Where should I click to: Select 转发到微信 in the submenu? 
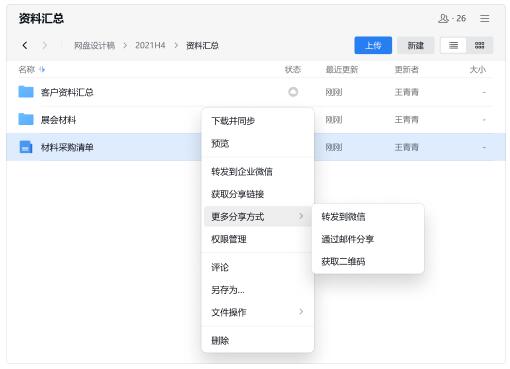[x=368, y=217]
